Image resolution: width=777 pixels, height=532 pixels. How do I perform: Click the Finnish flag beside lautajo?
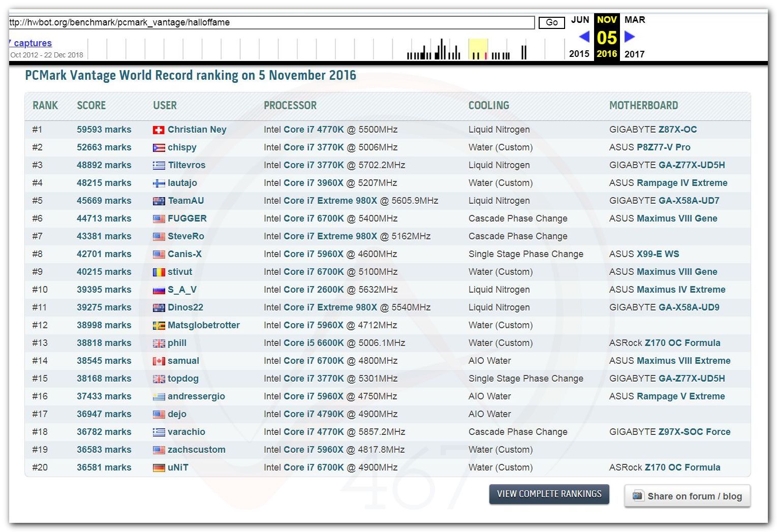point(159,183)
